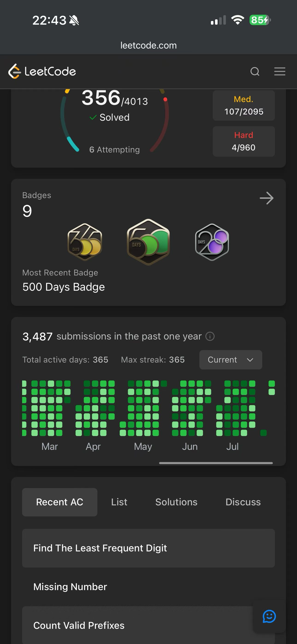Switch to the Discuss tab
Image resolution: width=297 pixels, height=644 pixels.
[243, 502]
